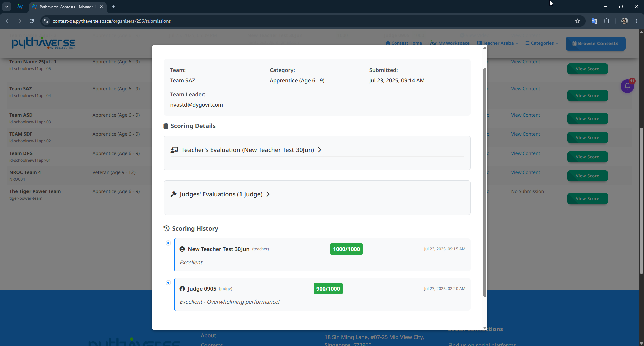Click 'No Submission' text
This screenshot has width=644, height=346.
pyautogui.click(x=528, y=191)
